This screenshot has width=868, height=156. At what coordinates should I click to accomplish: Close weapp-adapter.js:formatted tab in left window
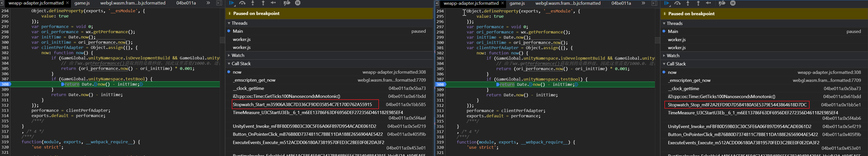click(67, 3)
